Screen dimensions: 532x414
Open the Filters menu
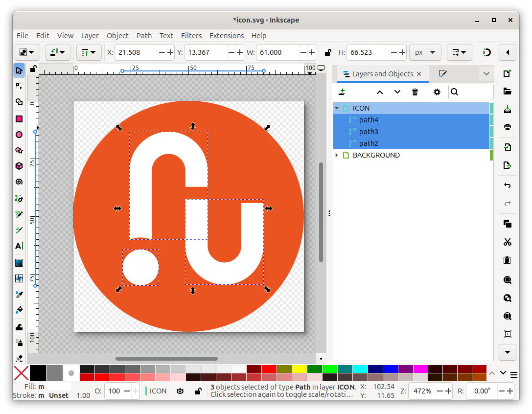pos(191,36)
